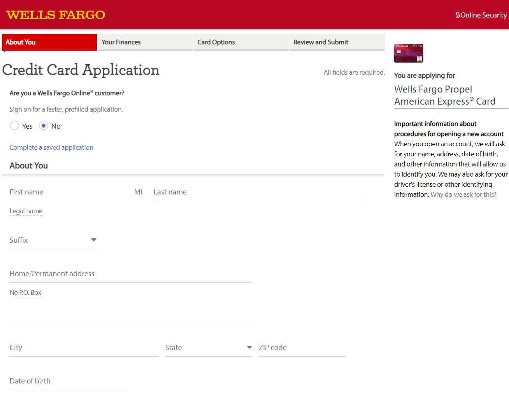The width and height of the screenshot is (509, 420).
Task: Click the Propel credit card thumbnail
Action: (x=408, y=53)
